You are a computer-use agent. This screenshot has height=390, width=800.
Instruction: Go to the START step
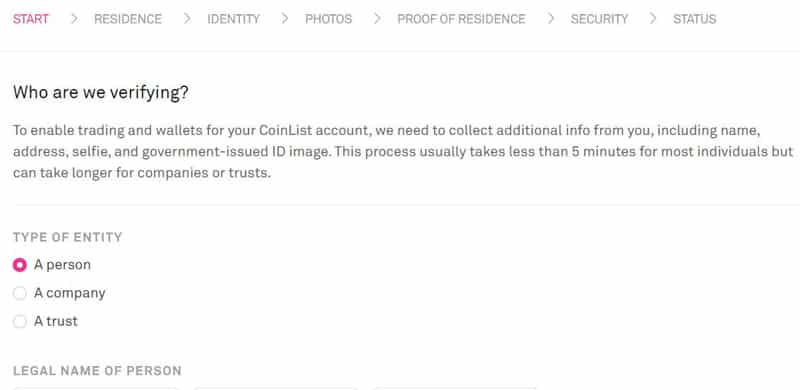[31, 19]
